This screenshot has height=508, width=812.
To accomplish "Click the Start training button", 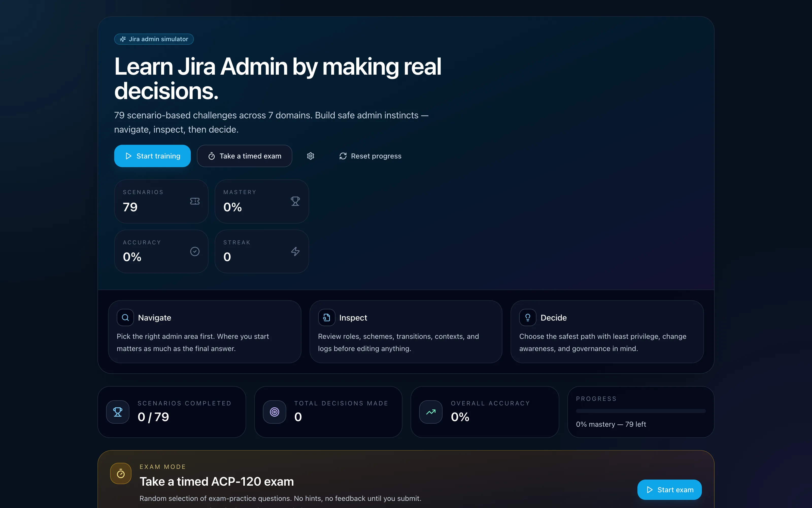I will (152, 156).
